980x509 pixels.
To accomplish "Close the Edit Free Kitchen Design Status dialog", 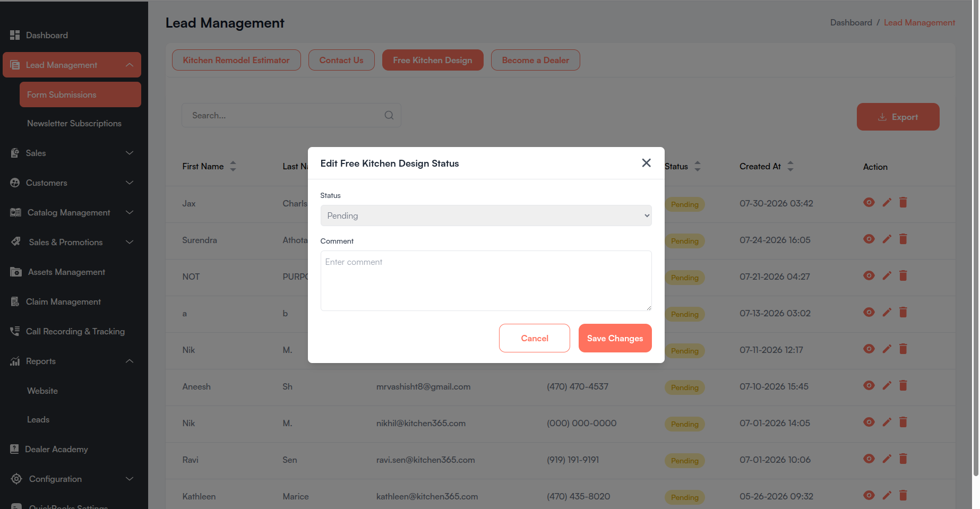I will click(646, 163).
